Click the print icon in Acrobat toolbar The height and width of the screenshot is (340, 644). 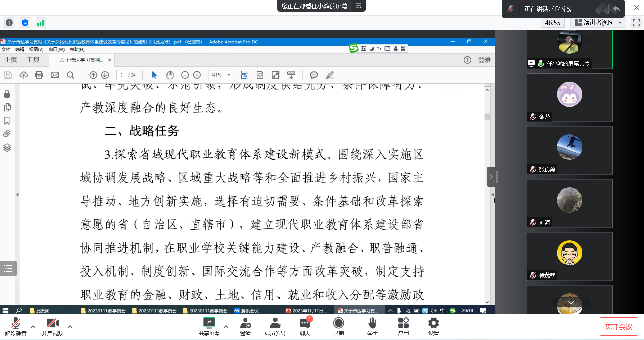(39, 75)
